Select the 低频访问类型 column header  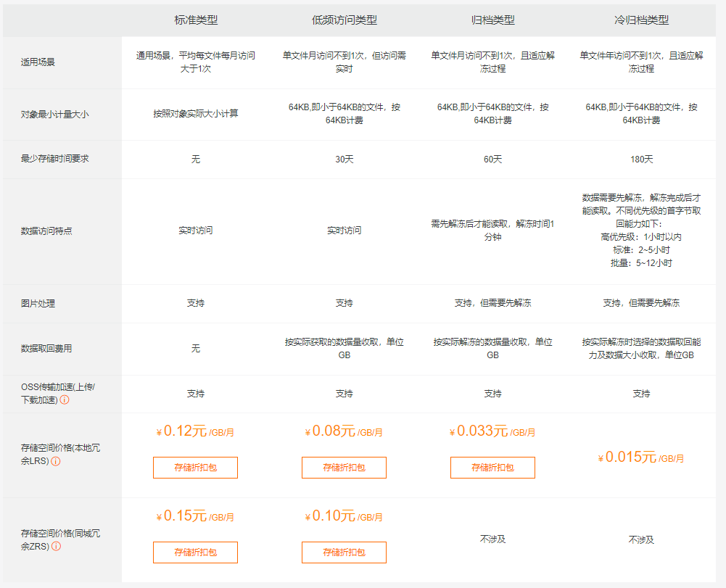point(344,20)
